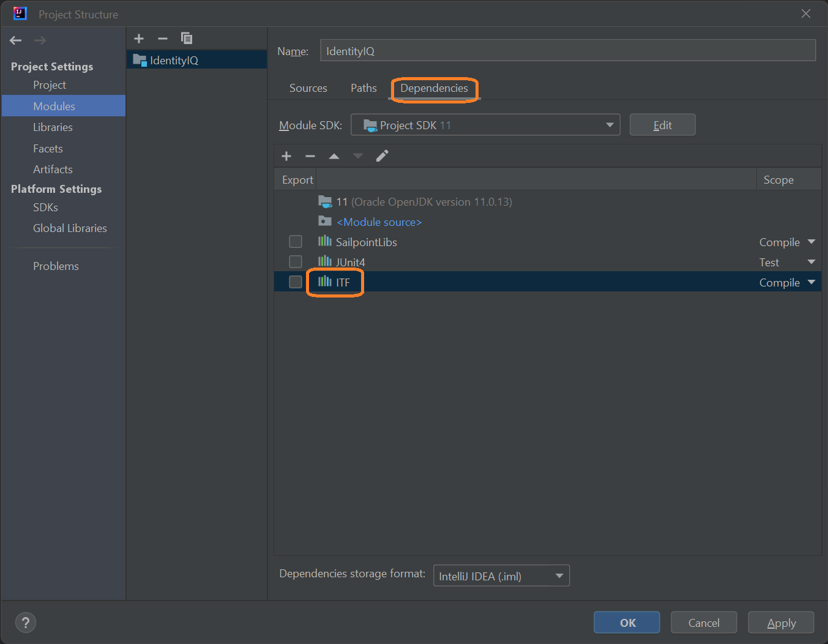Click the ITF library icon
This screenshot has height=644, width=828.
point(325,282)
